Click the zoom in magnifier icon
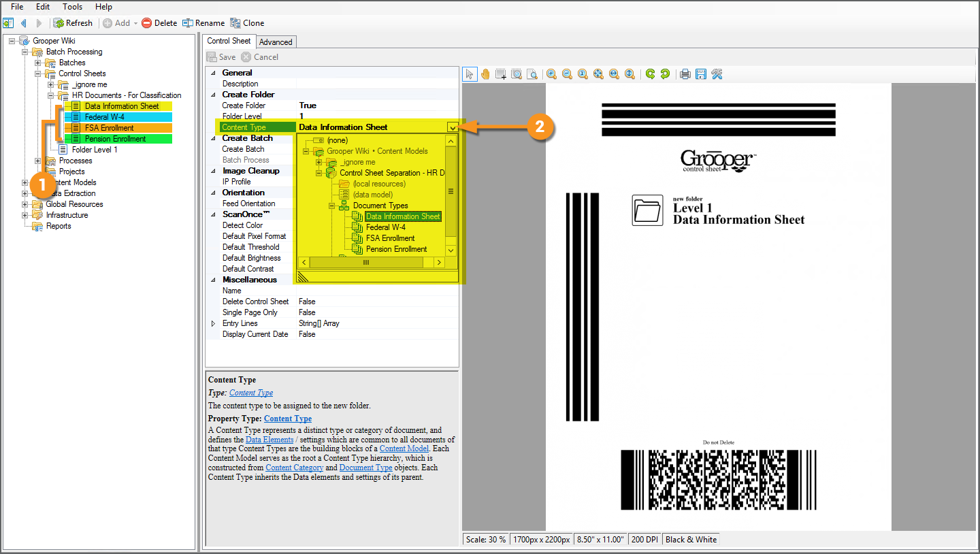Screen dimensions: 980x554 click(x=551, y=74)
